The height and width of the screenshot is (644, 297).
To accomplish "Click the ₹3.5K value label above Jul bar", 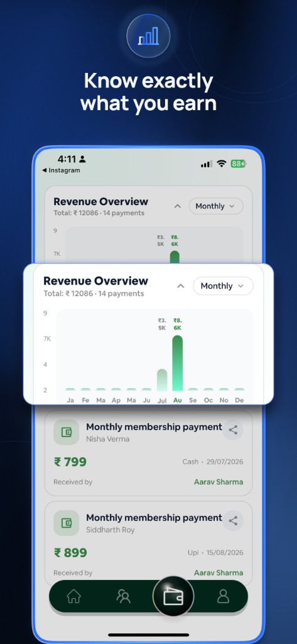I will point(162,324).
